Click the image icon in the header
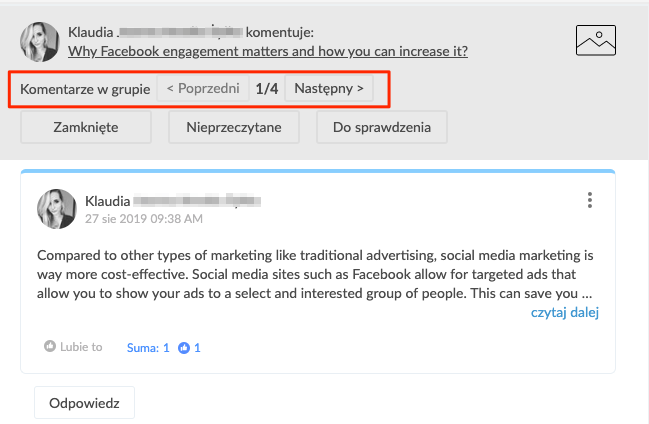Screen dimensions: 649x424 click(596, 40)
